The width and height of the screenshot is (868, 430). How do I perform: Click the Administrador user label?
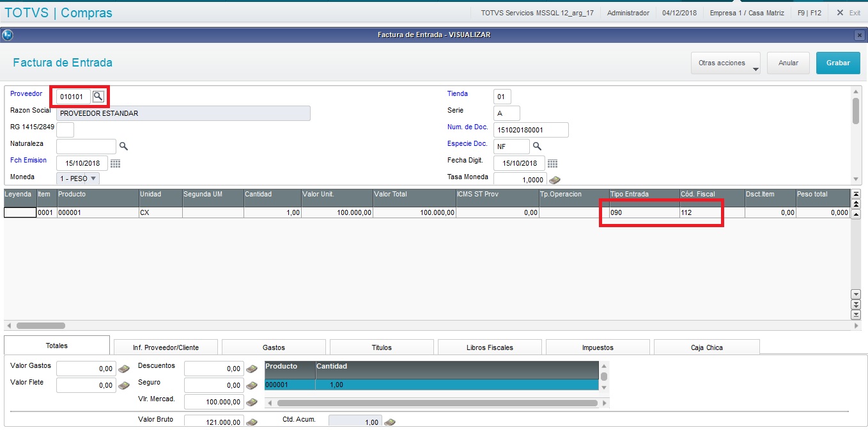pos(628,13)
